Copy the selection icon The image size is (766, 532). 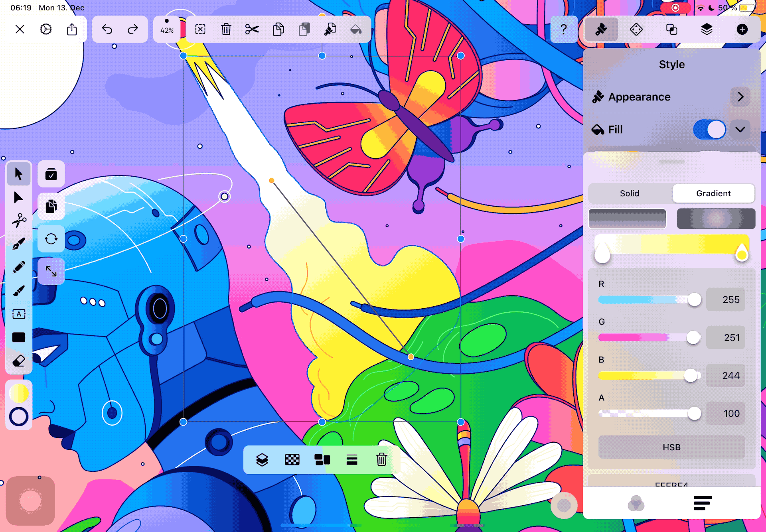tap(278, 30)
